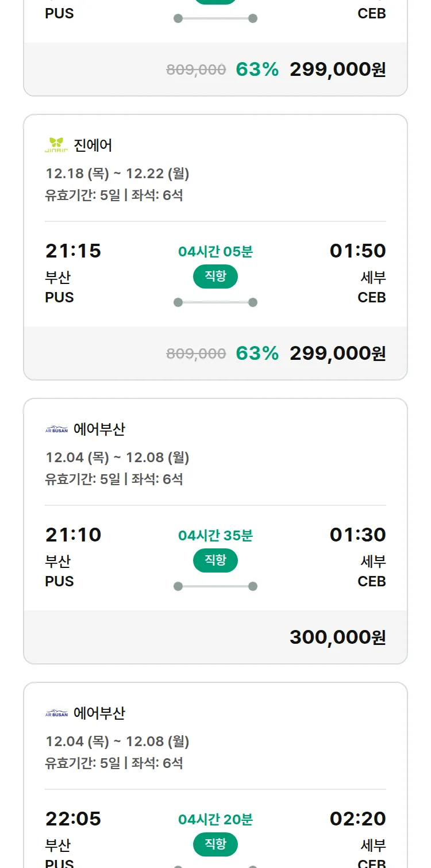
Task: Click the 12.18 (목) ~ 12.22 (월) date range
Action: coord(117,173)
